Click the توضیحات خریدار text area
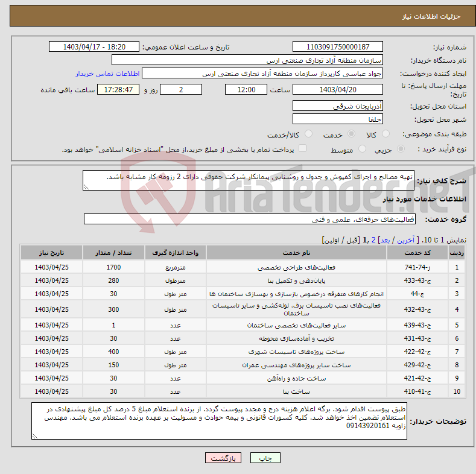 pos(219,421)
